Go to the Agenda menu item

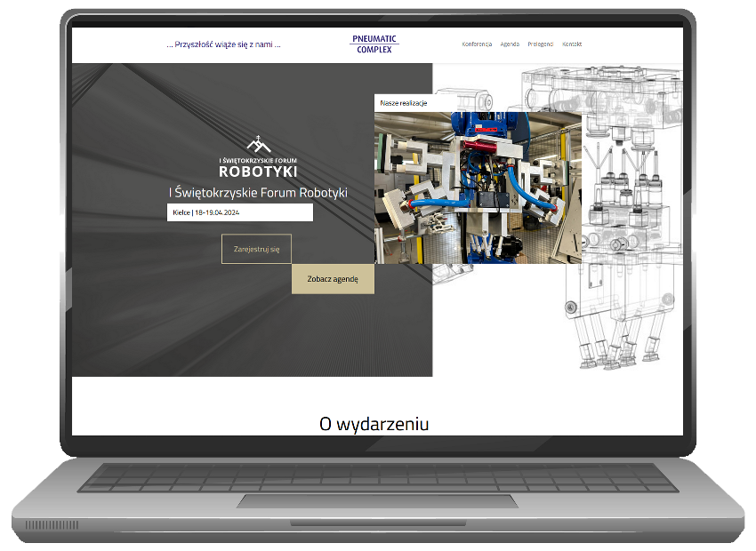[510, 44]
